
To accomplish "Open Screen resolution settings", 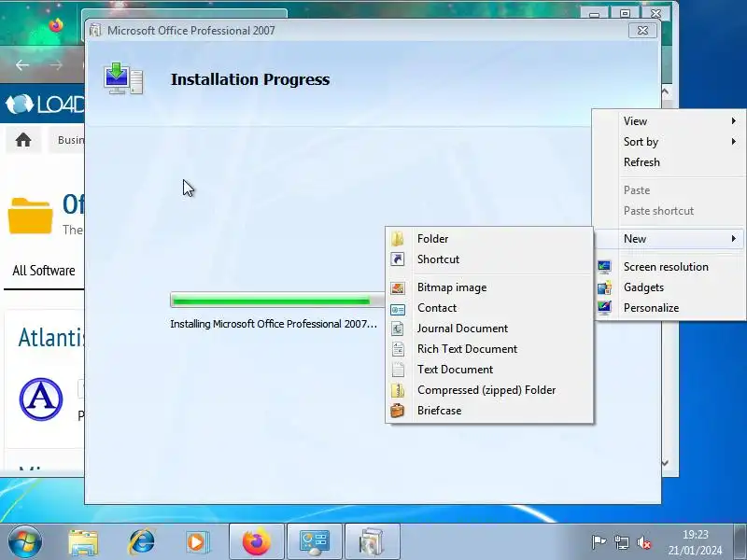I will point(669,267).
